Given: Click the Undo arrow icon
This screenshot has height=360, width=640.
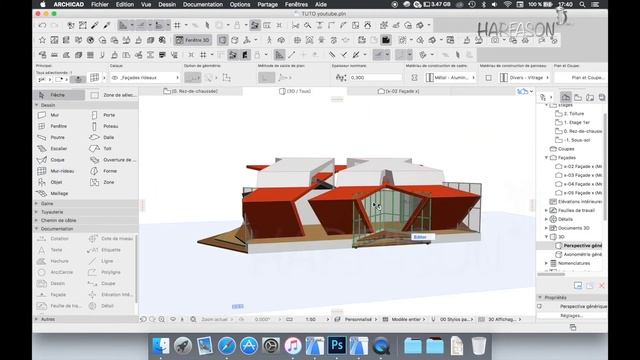Looking at the screenshot, I should coord(42,25).
